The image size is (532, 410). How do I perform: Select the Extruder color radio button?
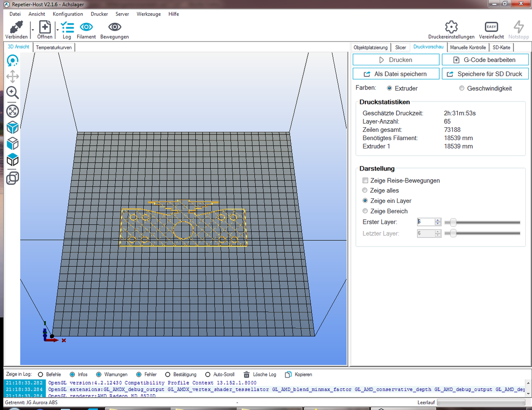389,88
